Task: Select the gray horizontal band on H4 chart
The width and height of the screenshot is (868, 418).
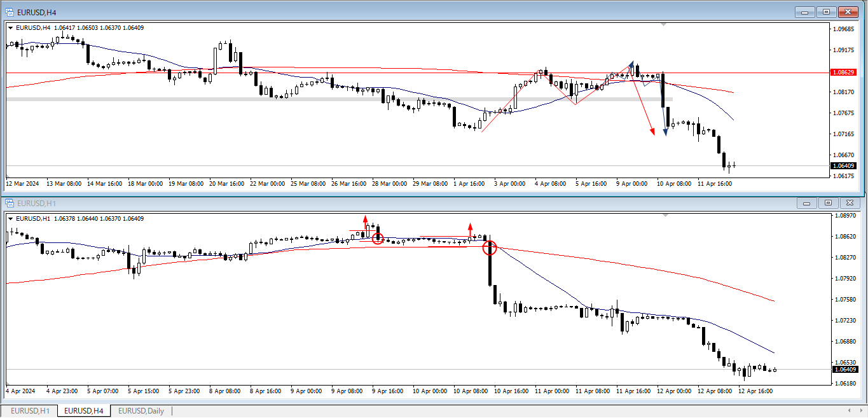Action: point(318,99)
